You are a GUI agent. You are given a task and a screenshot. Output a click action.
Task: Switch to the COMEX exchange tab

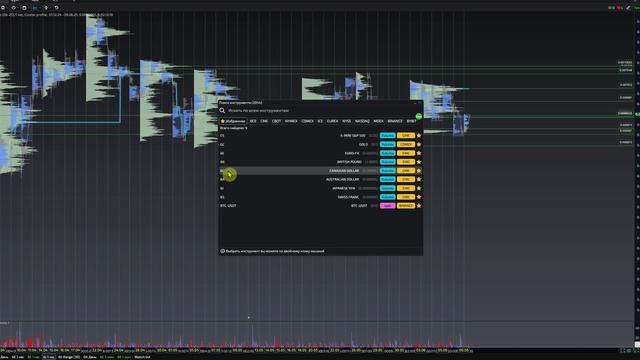(x=307, y=121)
